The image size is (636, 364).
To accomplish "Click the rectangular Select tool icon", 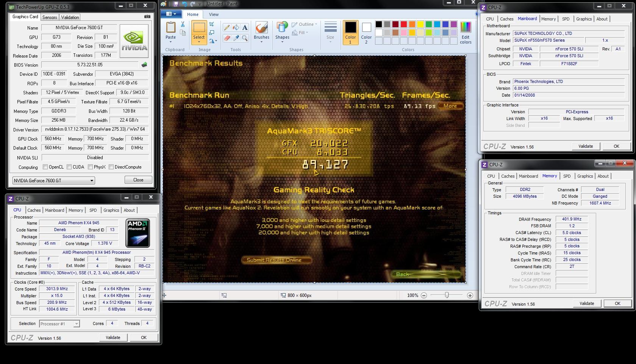I will coord(199,28).
